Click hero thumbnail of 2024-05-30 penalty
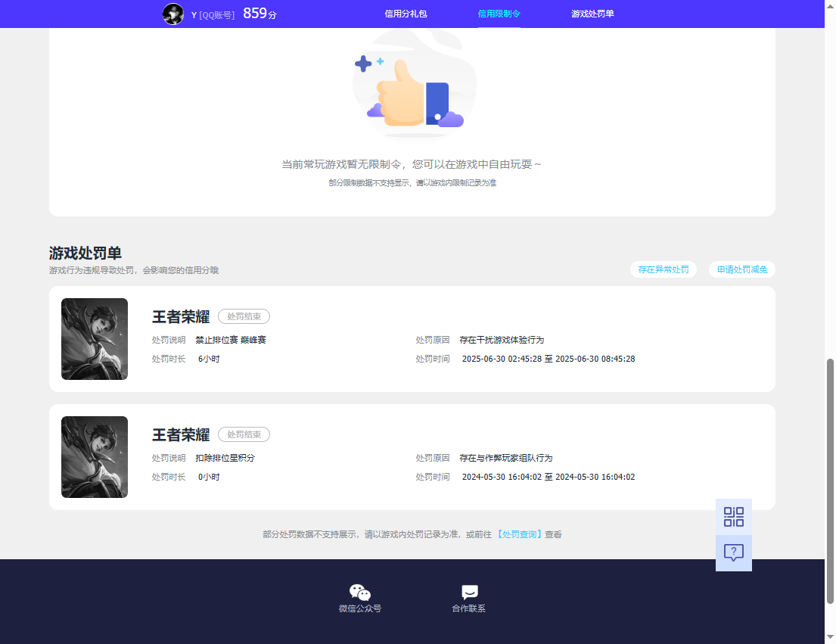The image size is (836, 644). pos(95,457)
